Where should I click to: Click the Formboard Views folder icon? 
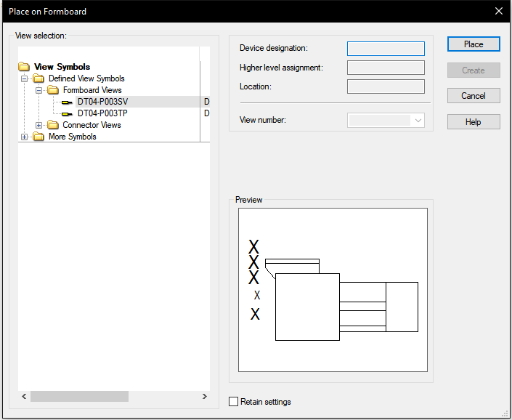click(x=53, y=90)
